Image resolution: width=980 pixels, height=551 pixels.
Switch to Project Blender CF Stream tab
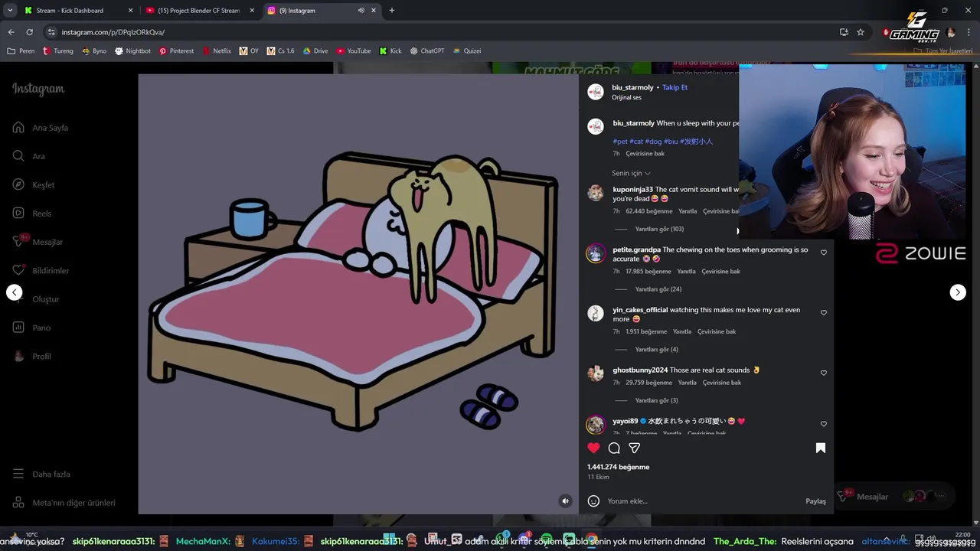point(199,11)
